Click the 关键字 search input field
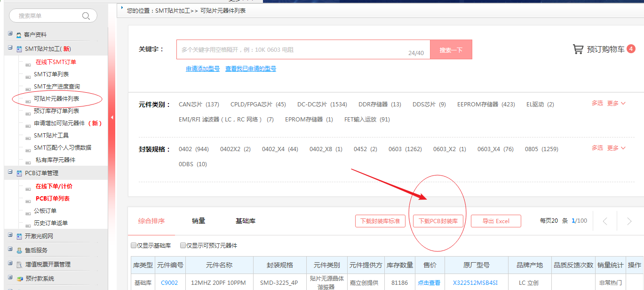 [x=292, y=49]
